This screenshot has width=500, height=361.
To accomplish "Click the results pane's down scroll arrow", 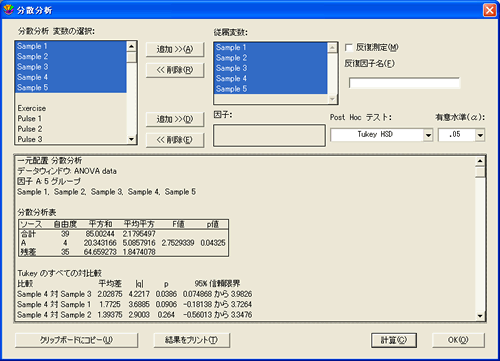I will point(480,316).
